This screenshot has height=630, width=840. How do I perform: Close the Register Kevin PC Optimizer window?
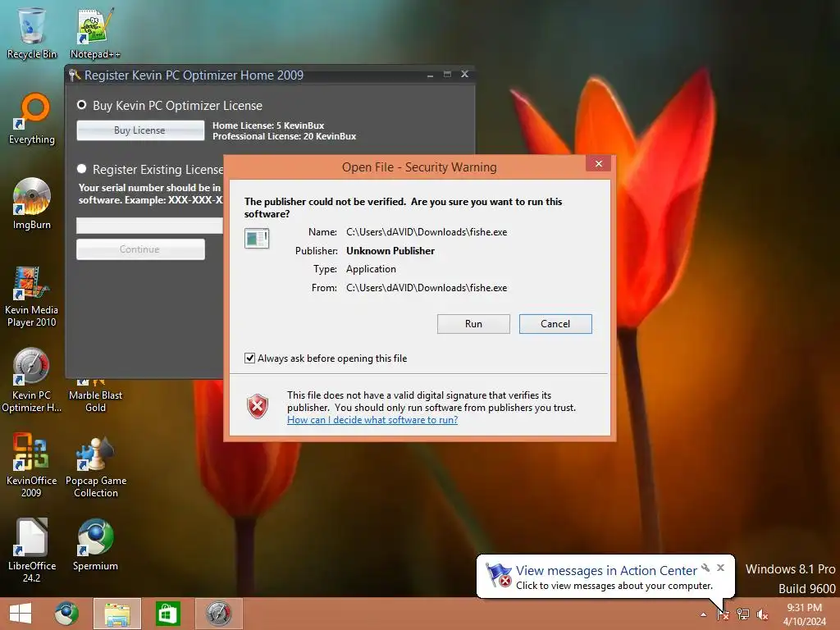[x=464, y=74]
